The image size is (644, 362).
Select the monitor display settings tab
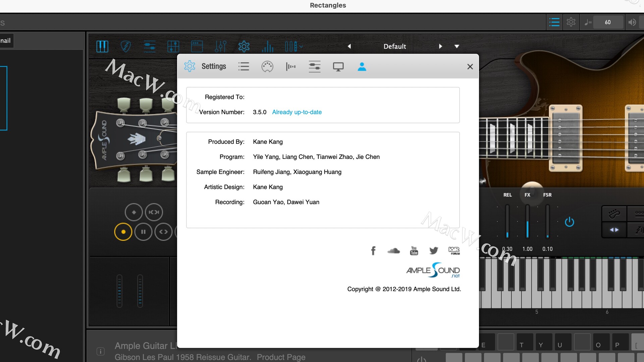pos(338,66)
